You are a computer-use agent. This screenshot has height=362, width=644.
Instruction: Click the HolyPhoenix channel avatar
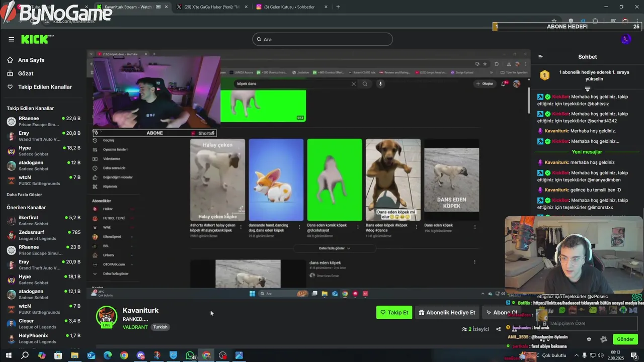pyautogui.click(x=11, y=338)
